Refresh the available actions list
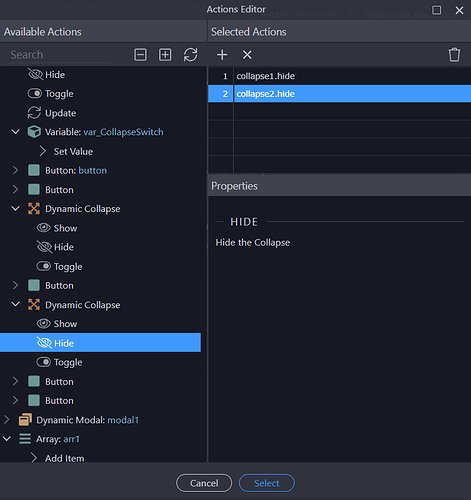The image size is (471, 500). coord(190,55)
